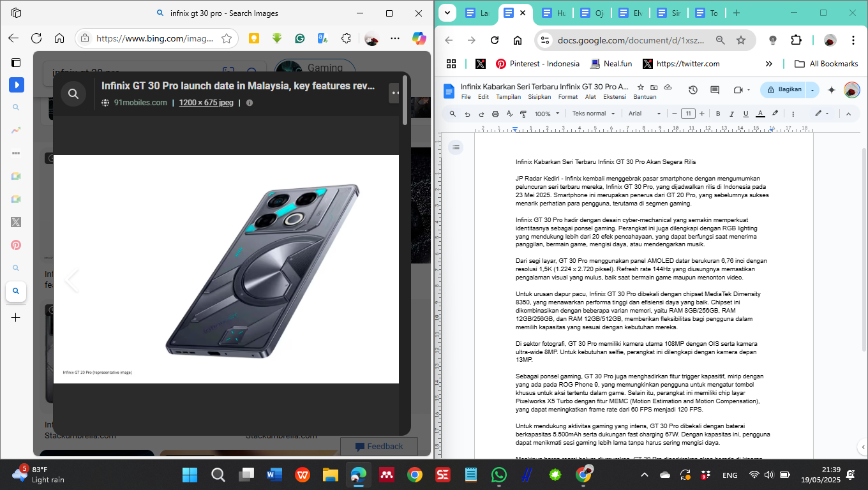868x490 pixels.
Task: Print the Google Docs document
Action: point(495,114)
